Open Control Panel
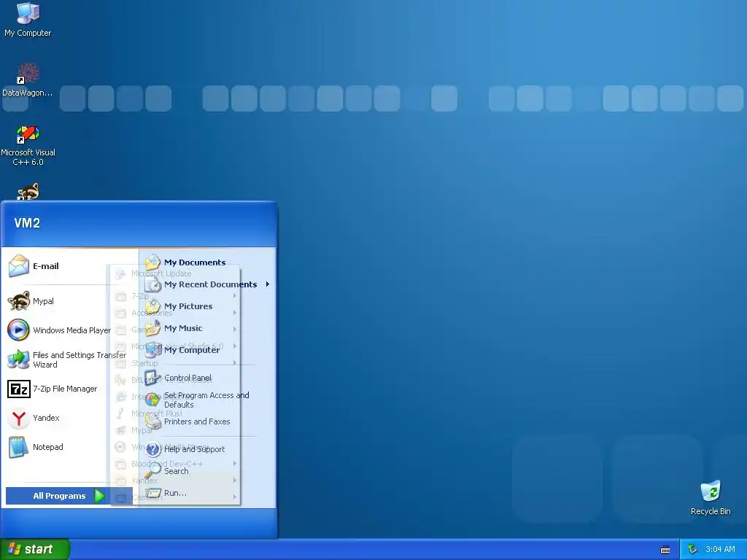Viewport: 747px width, 560px height. pyautogui.click(x=208, y=378)
